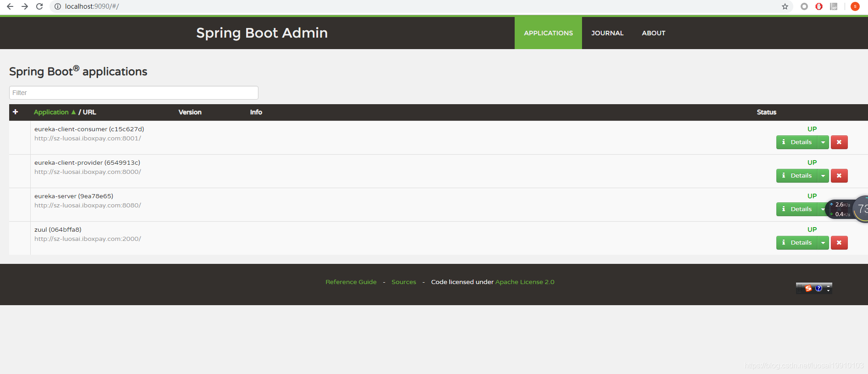Open URL http://sz-luosai.iboxpay.com:8000/
This screenshot has width=868, height=374.
(88, 172)
